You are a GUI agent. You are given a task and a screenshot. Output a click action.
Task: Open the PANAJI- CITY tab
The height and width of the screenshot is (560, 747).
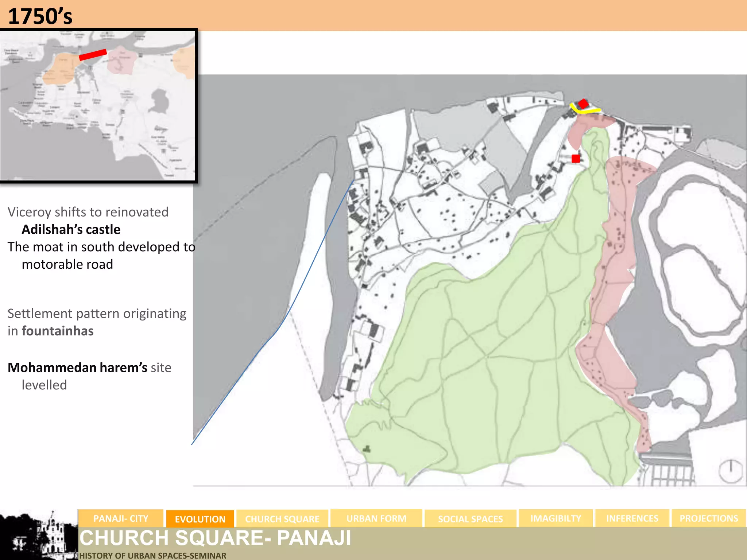121,518
